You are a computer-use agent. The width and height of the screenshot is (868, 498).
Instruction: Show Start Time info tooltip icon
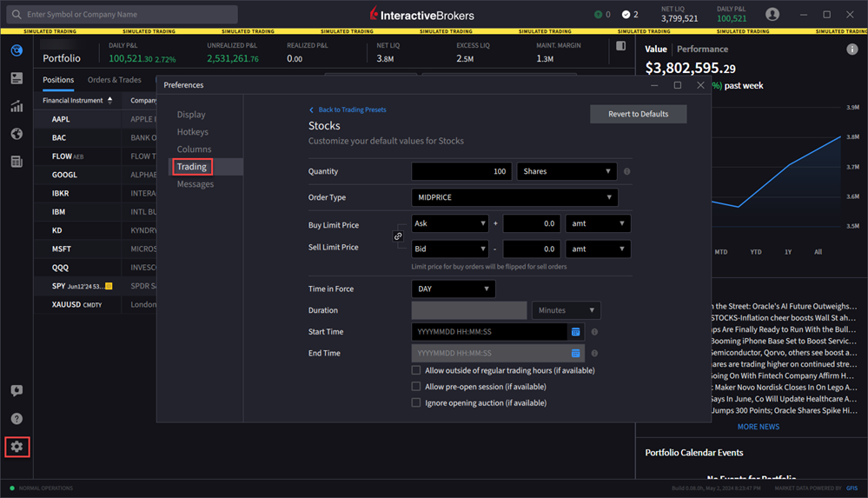pos(594,332)
